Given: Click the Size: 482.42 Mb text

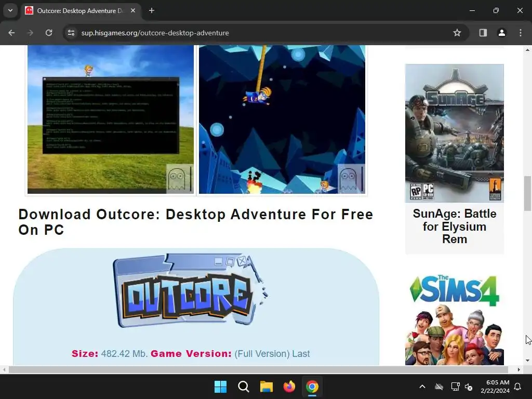Looking at the screenshot, I should [x=110, y=353].
